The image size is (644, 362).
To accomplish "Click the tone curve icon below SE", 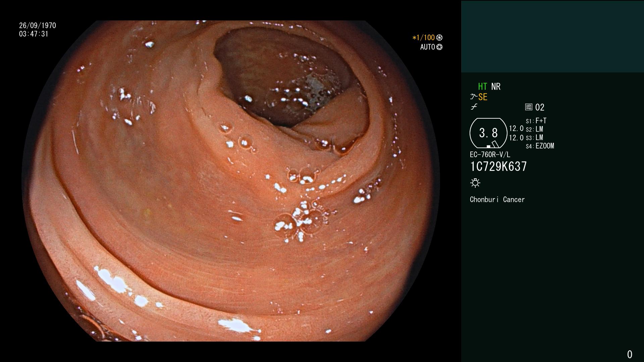I will point(474,107).
